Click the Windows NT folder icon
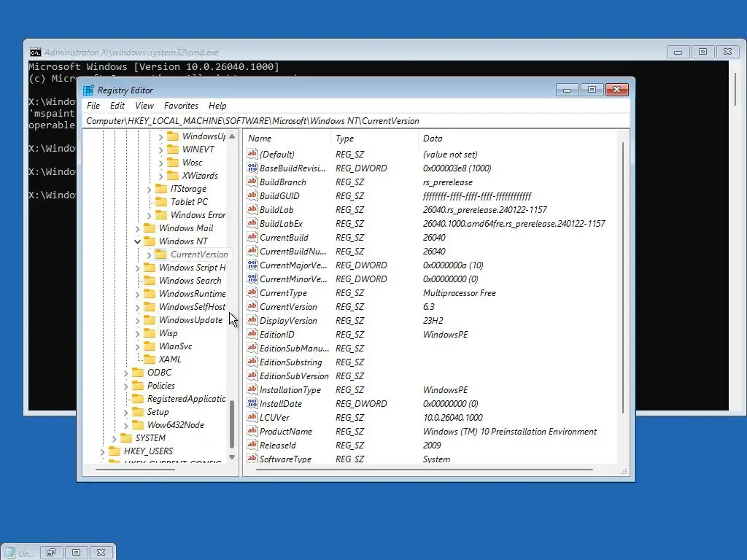Screen dimensions: 747x560 coord(150,241)
